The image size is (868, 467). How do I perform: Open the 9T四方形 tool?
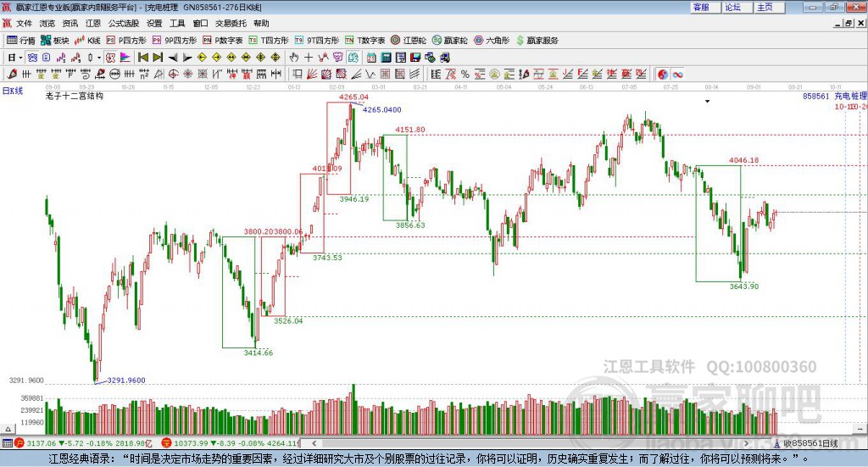click(317, 41)
